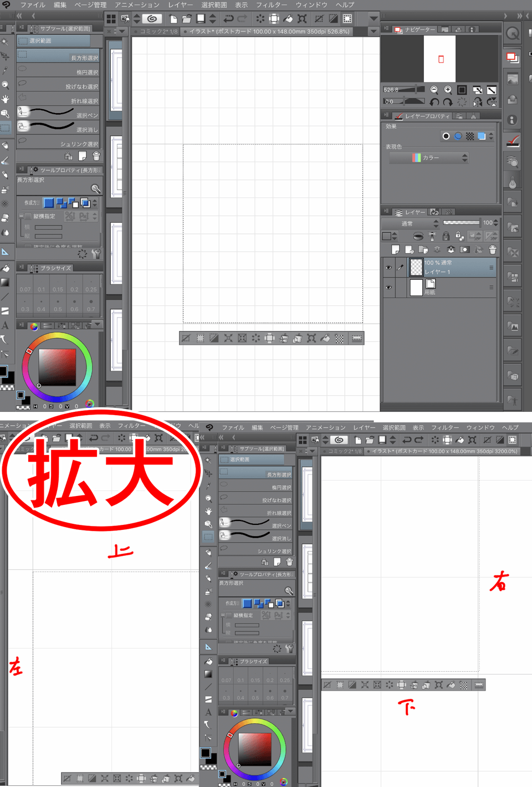Open フィルター menu in the 526.8% window
This screenshot has width=532, height=787.
pos(272,5)
